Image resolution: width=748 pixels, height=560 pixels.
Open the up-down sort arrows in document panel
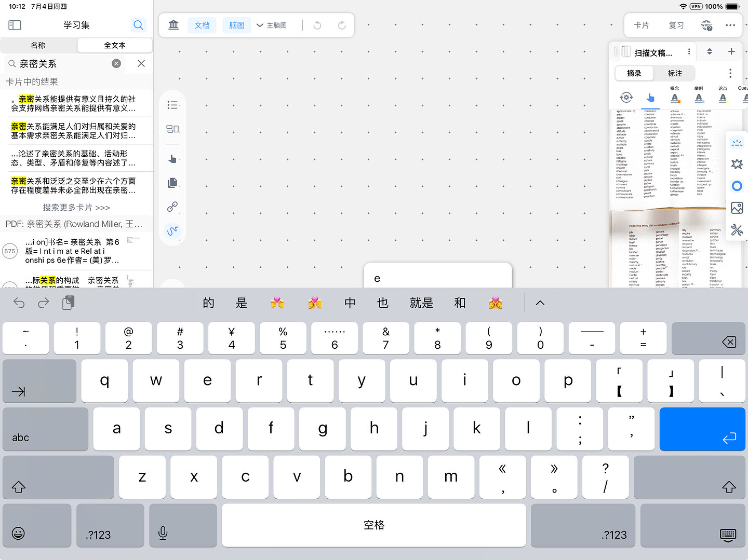click(x=710, y=51)
